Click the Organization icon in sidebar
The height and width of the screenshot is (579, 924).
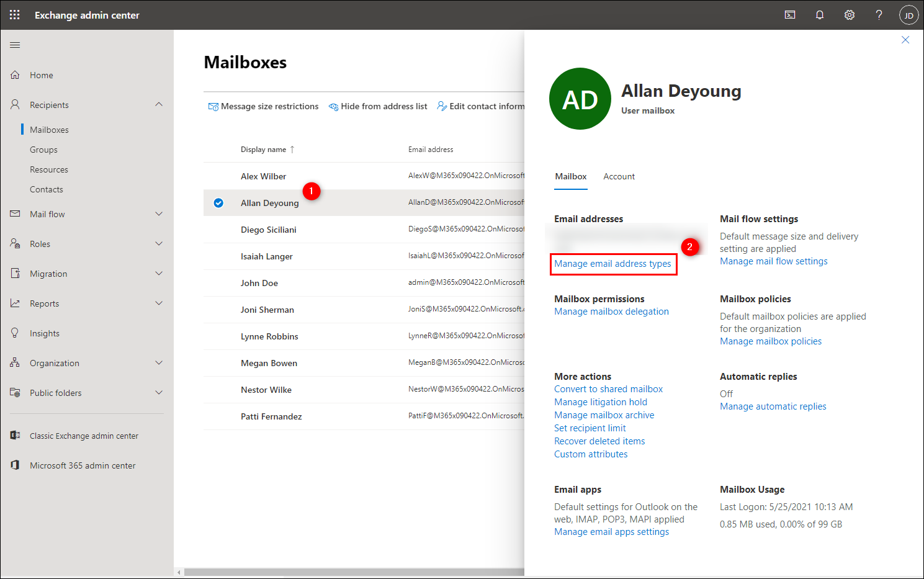15,363
